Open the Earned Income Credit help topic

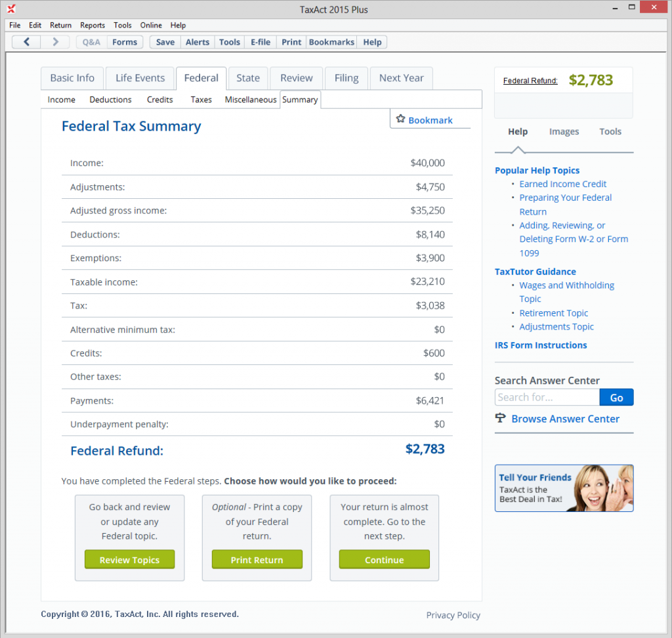click(x=562, y=184)
